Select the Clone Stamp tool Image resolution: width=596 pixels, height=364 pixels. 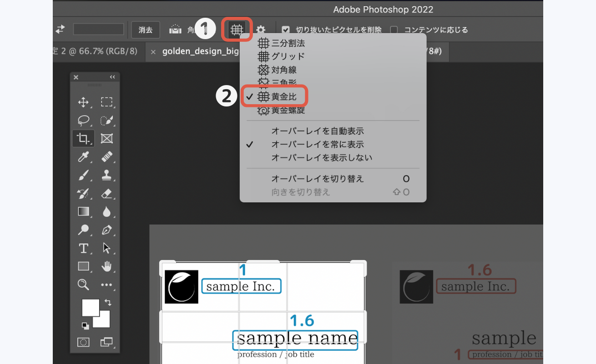(x=106, y=175)
